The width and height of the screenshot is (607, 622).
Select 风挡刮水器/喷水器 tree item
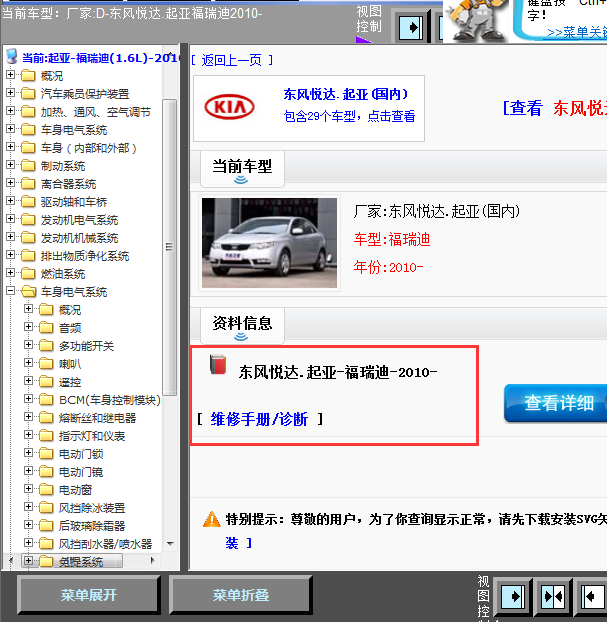click(x=106, y=544)
